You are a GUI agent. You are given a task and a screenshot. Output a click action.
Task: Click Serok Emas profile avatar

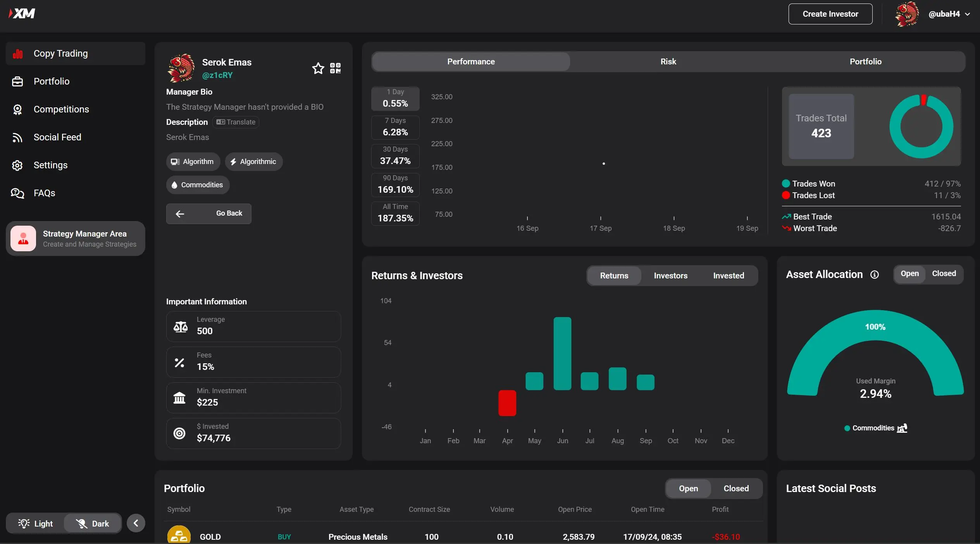(x=181, y=68)
